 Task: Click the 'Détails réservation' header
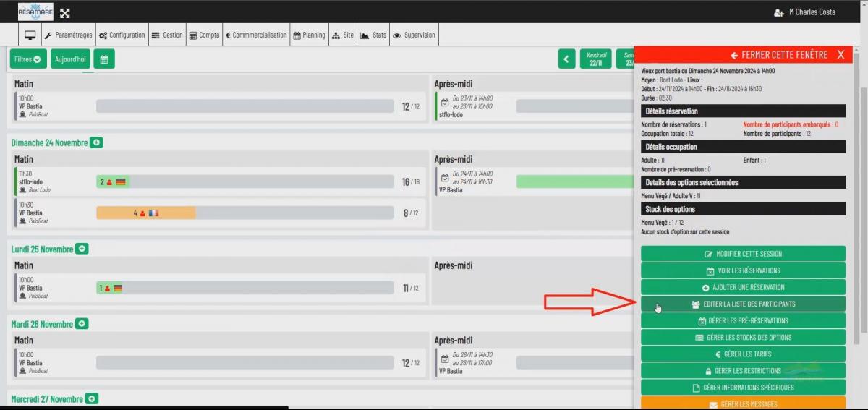pos(743,111)
